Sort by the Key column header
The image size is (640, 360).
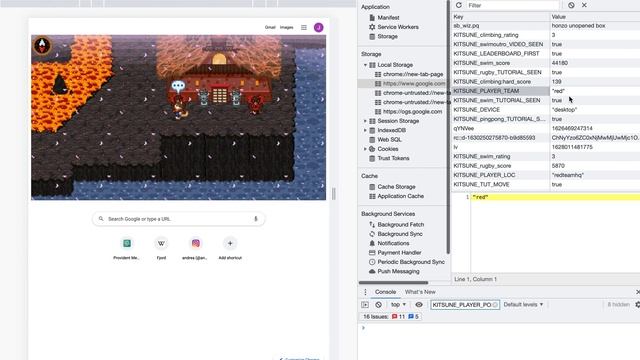click(500, 17)
